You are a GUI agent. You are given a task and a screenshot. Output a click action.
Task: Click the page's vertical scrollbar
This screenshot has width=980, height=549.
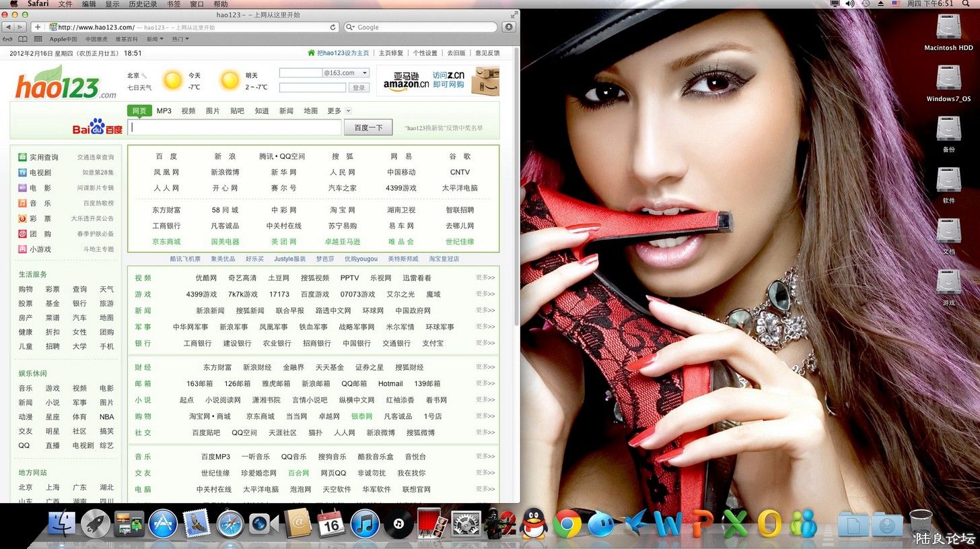point(516,202)
